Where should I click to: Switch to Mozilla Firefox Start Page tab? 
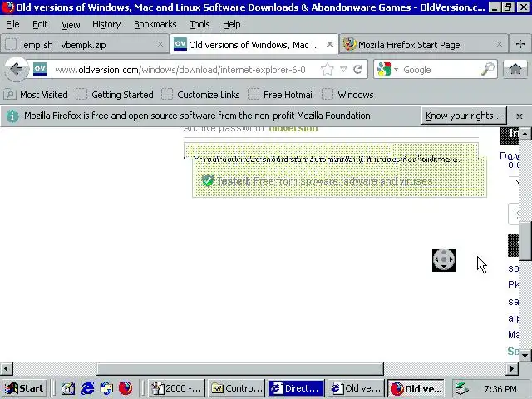pyautogui.click(x=423, y=44)
